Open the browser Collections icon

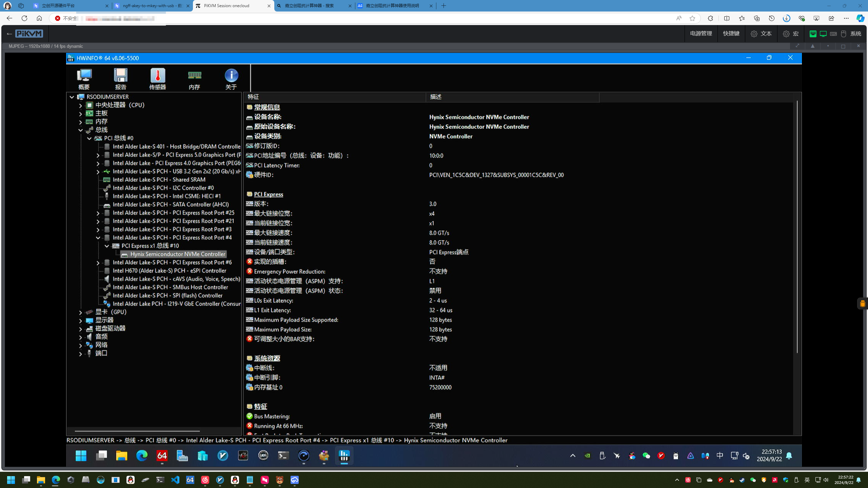[757, 18]
